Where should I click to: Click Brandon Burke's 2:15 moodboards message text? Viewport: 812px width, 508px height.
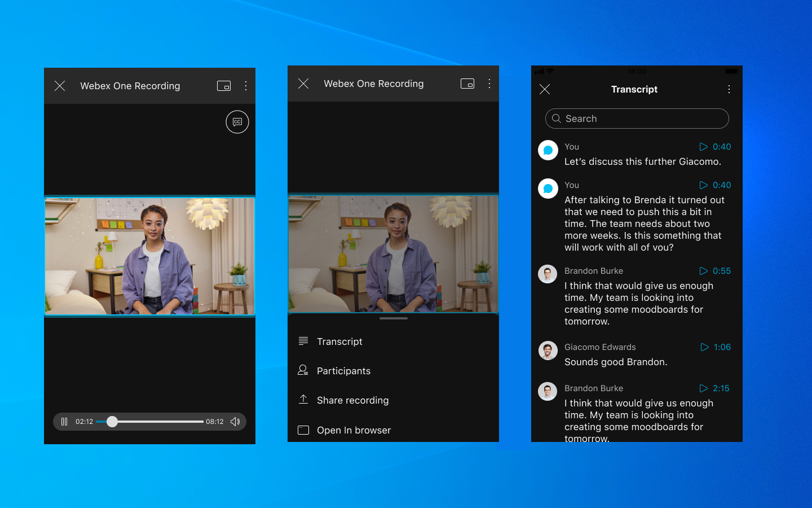point(639,421)
